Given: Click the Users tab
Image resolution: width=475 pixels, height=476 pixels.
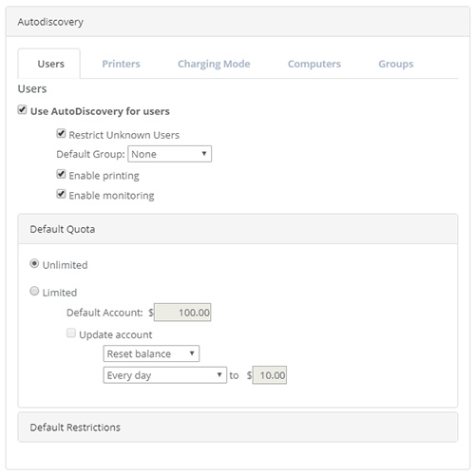Looking at the screenshot, I should point(50,64).
